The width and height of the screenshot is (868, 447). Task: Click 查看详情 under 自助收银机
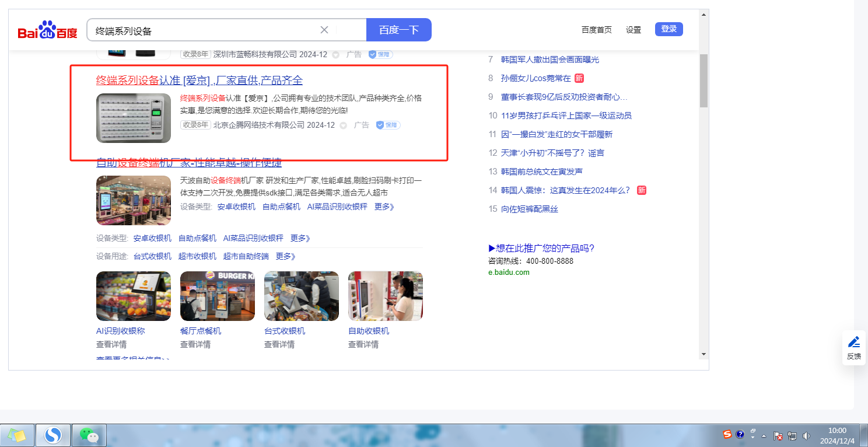(x=365, y=344)
